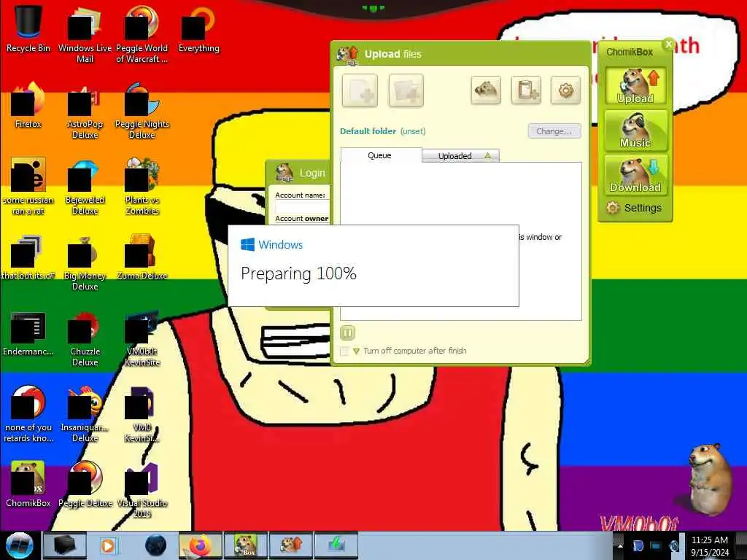
Task: Open Settings in the ChomikBox panel
Action: (x=634, y=208)
